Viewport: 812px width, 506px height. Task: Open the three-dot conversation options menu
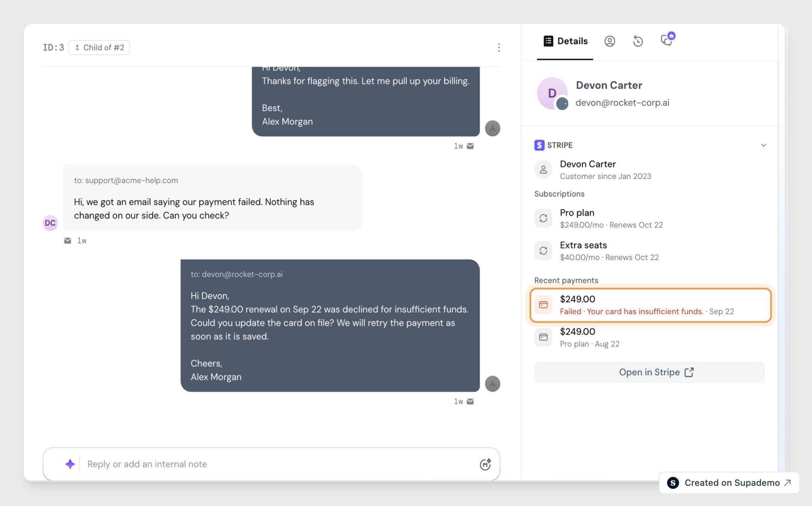click(499, 47)
